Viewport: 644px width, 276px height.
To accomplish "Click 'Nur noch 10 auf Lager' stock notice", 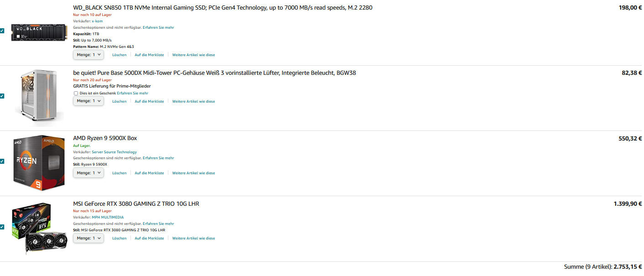I will point(92,15).
